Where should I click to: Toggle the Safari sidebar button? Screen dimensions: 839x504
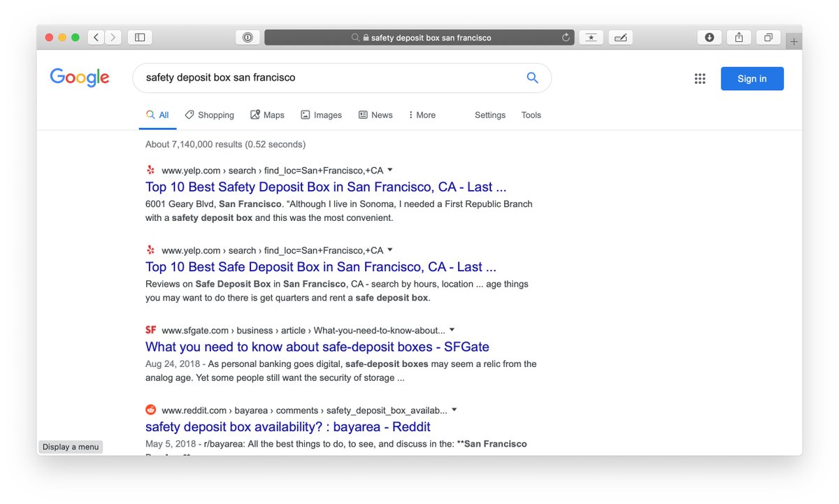pyautogui.click(x=140, y=37)
